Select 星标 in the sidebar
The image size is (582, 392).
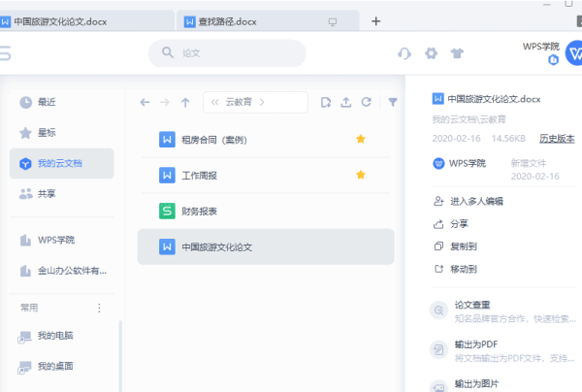pos(62,133)
